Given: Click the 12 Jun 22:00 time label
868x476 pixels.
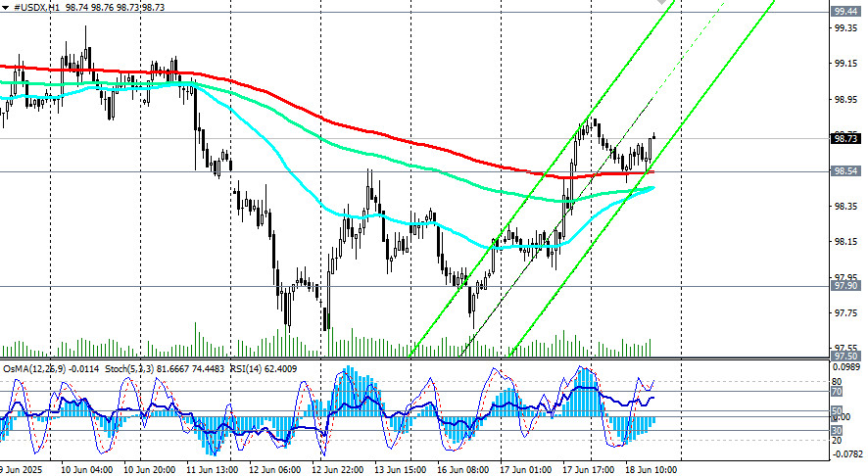Looking at the screenshot, I should (x=338, y=470).
